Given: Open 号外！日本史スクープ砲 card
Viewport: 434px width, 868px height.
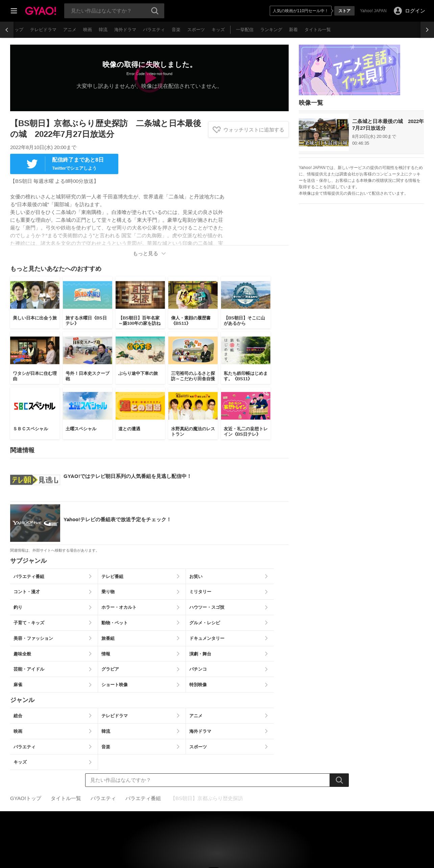Looking at the screenshot, I should tap(88, 358).
